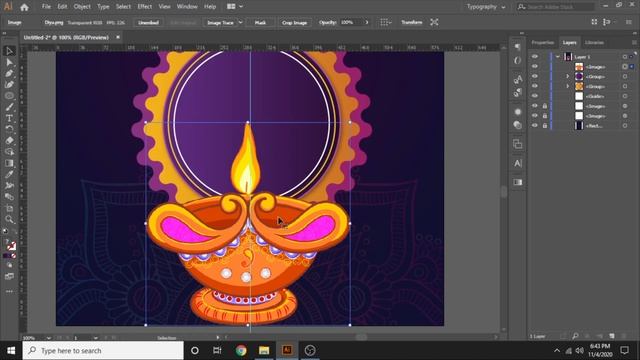The height and width of the screenshot is (360, 640).
Task: Toggle visibility of purple Group sublayer
Action: pyautogui.click(x=535, y=76)
